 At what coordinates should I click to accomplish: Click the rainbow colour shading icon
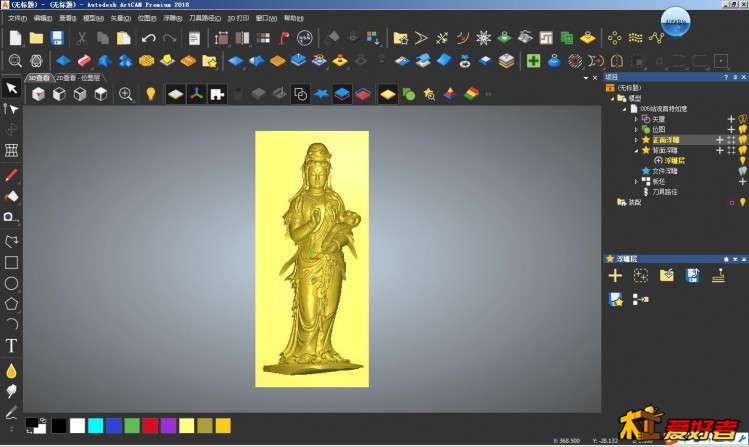471,94
